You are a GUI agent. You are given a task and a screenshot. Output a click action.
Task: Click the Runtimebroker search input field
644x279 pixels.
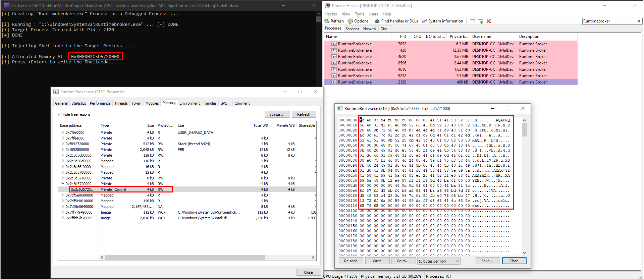[609, 21]
